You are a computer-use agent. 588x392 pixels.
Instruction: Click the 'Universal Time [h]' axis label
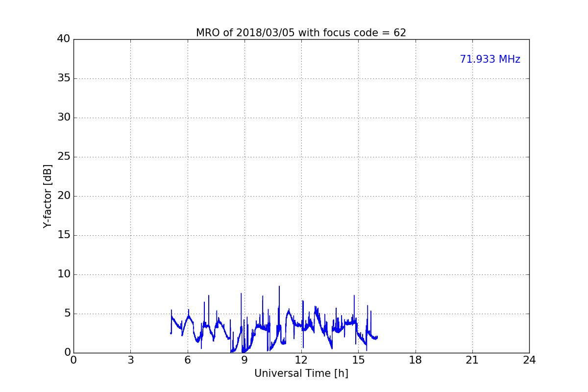tap(301, 373)
